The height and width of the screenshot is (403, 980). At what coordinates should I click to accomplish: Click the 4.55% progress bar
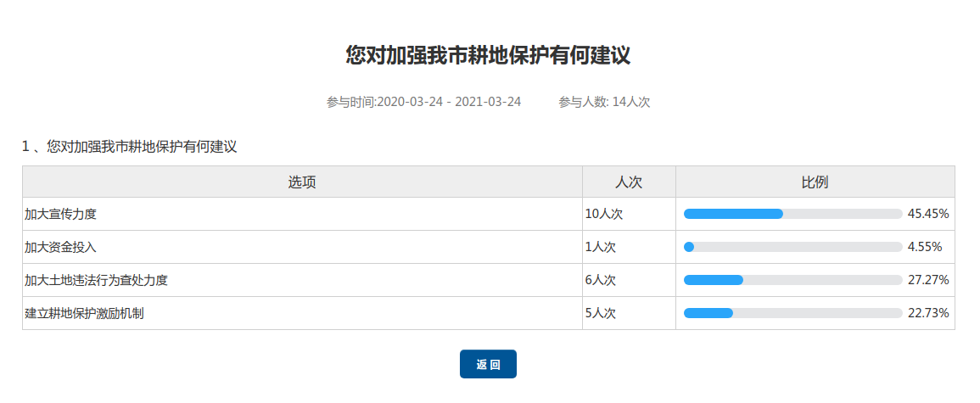pos(792,247)
